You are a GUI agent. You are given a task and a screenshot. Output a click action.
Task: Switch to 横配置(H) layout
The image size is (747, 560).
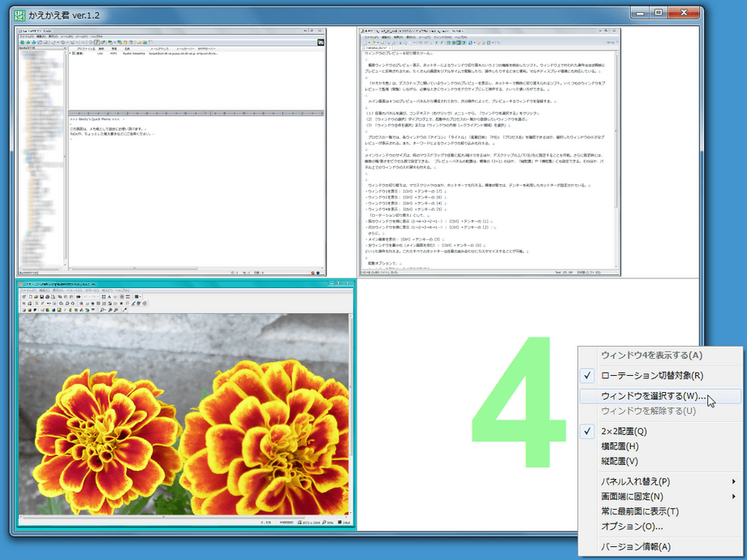(x=660, y=446)
